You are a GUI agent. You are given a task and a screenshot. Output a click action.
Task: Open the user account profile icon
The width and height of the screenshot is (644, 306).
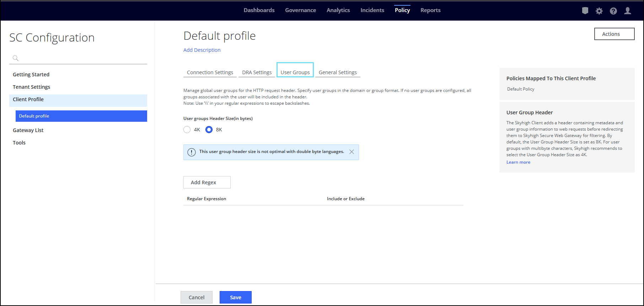[628, 11]
